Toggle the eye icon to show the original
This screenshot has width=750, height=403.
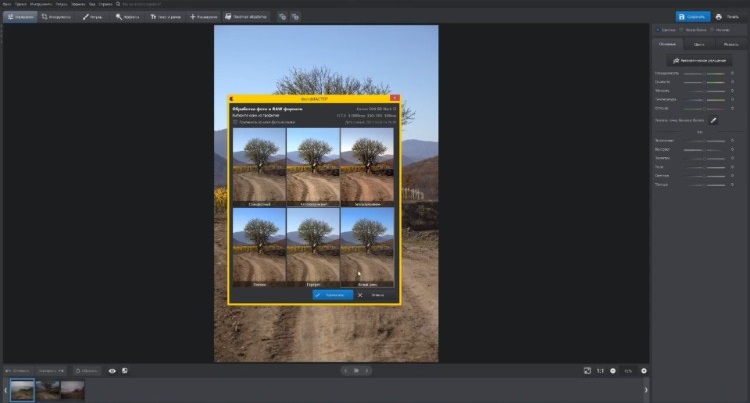click(111, 370)
